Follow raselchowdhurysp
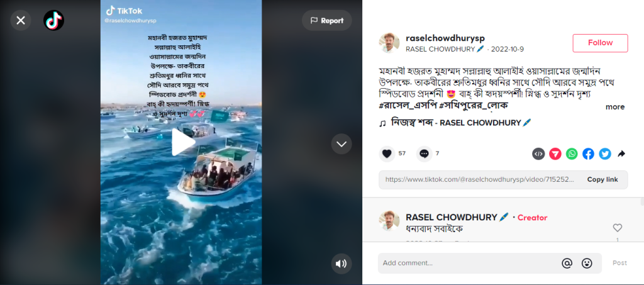Viewport: 644px width, 285px height. (600, 43)
